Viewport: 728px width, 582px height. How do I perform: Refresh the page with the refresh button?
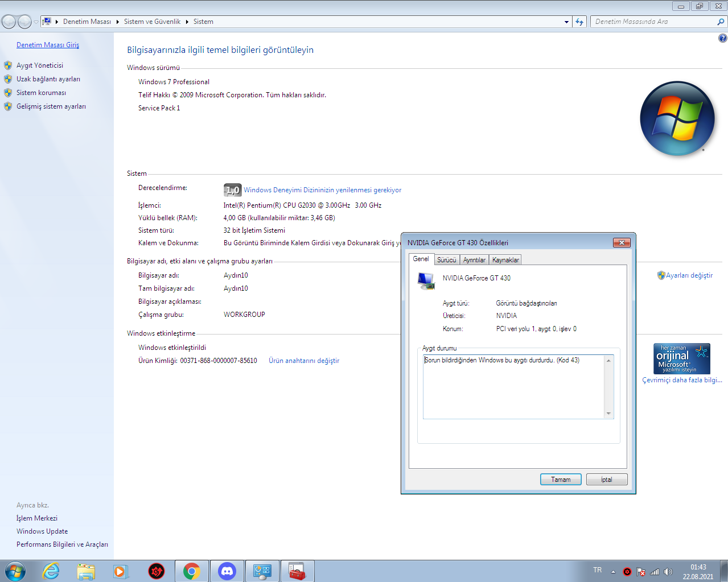(x=579, y=22)
